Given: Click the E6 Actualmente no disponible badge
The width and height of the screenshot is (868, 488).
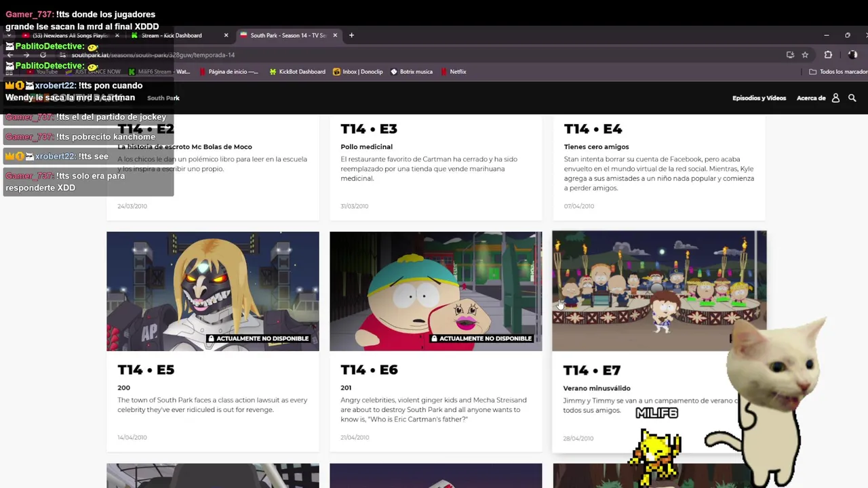Looking at the screenshot, I should tap(481, 338).
